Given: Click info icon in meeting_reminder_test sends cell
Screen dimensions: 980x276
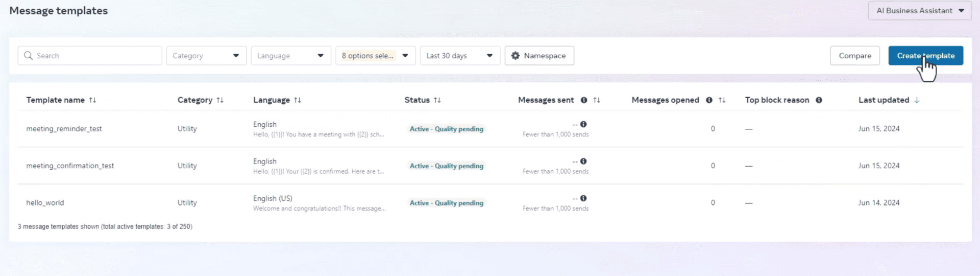Looking at the screenshot, I should pyautogui.click(x=583, y=124).
